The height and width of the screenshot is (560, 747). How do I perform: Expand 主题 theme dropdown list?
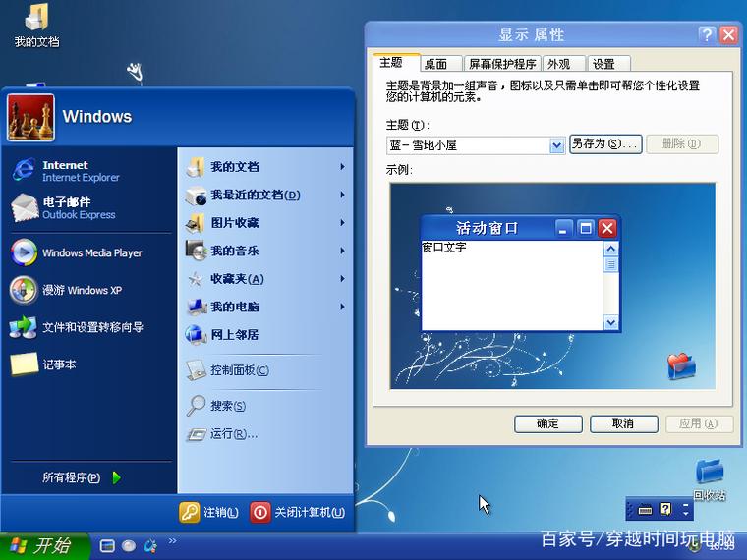(556, 145)
